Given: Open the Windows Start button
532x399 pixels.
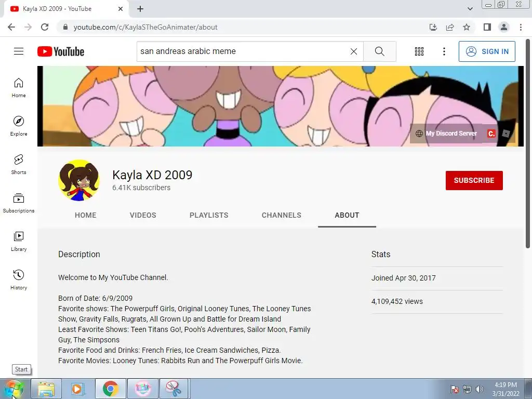Looking at the screenshot, I should coord(14,389).
